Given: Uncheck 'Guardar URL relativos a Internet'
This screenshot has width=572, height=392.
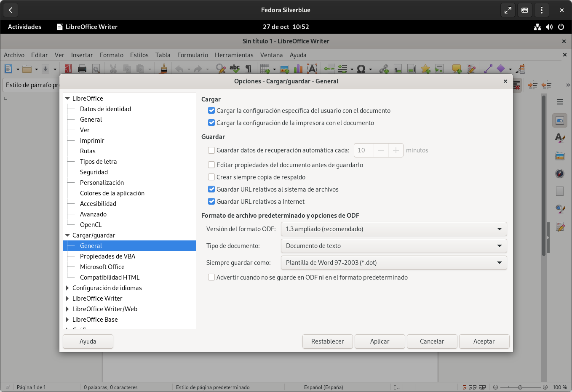Looking at the screenshot, I should [211, 202].
